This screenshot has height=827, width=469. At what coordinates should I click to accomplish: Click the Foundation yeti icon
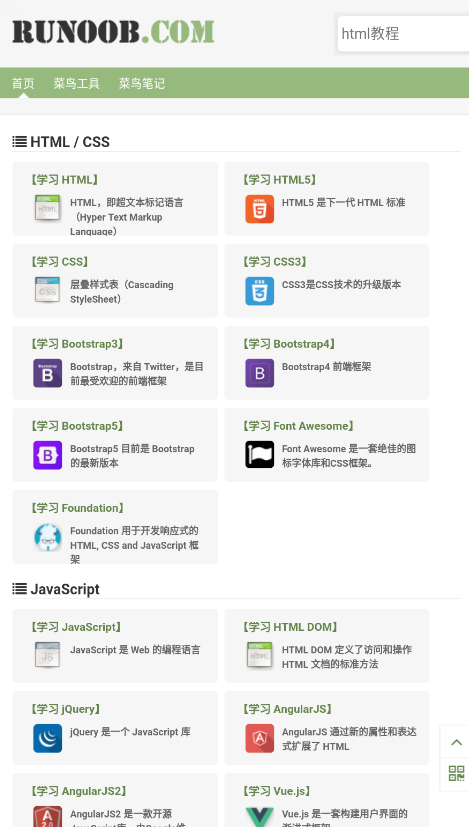tap(47, 537)
